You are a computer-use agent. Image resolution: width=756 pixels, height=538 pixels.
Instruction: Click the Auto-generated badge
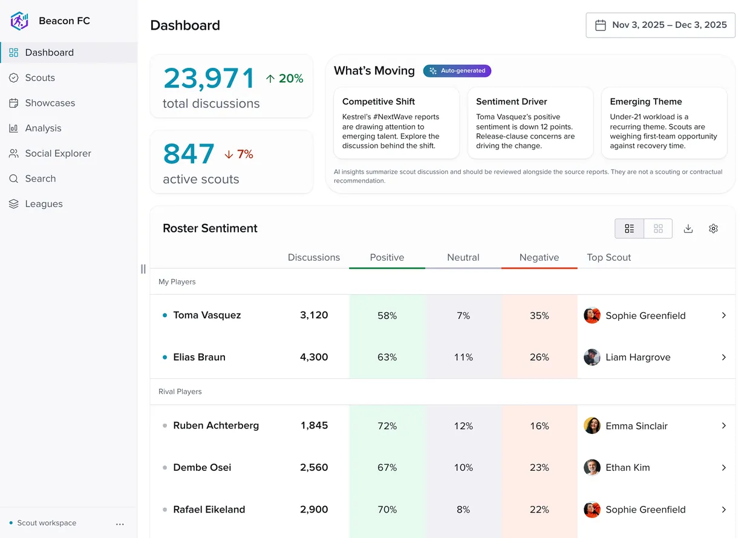457,71
